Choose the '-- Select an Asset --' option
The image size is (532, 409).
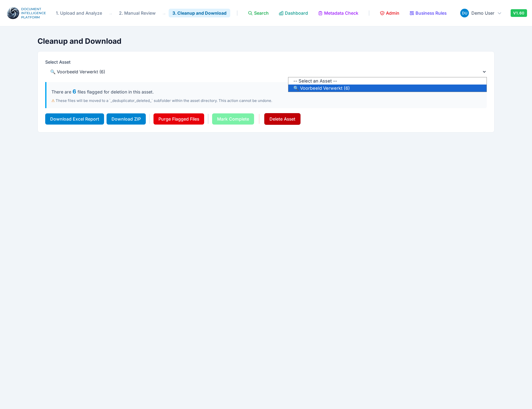pos(387,81)
